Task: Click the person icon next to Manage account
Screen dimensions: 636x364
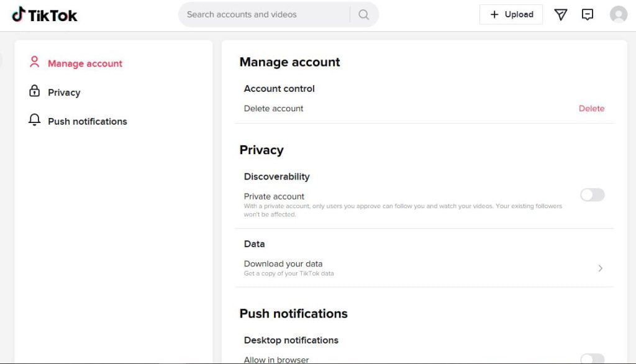Action: 34,62
